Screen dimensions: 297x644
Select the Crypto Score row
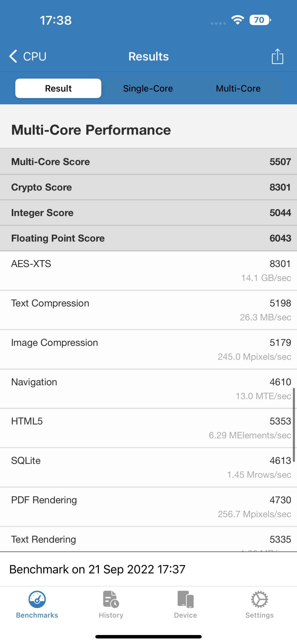[148, 187]
